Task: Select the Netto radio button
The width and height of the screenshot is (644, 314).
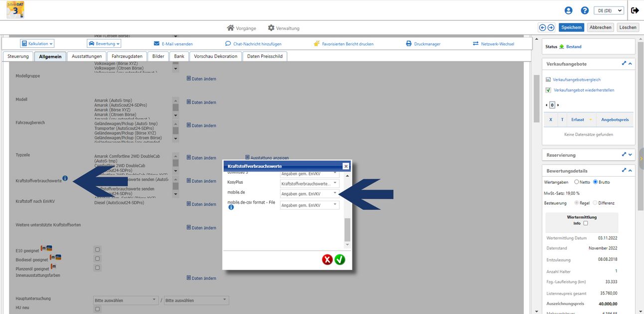Action: pos(577,182)
